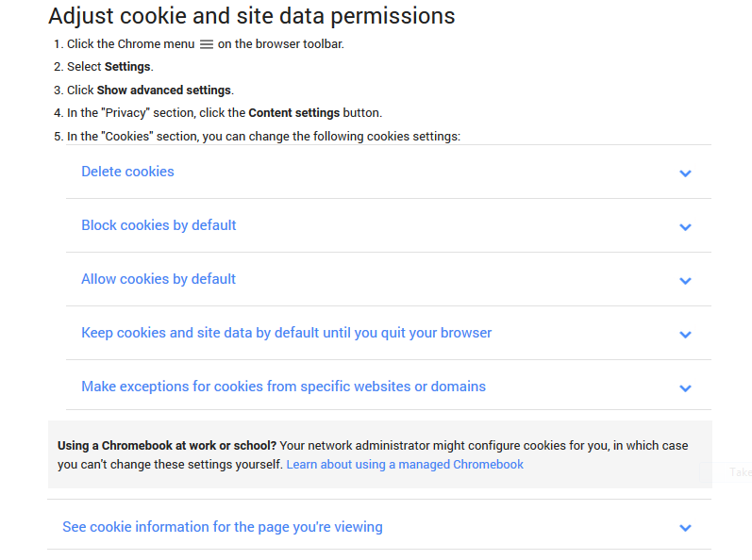This screenshot has width=752, height=560.
Task: Expand chevron next to Make exceptions for cookies
Action: click(x=685, y=388)
